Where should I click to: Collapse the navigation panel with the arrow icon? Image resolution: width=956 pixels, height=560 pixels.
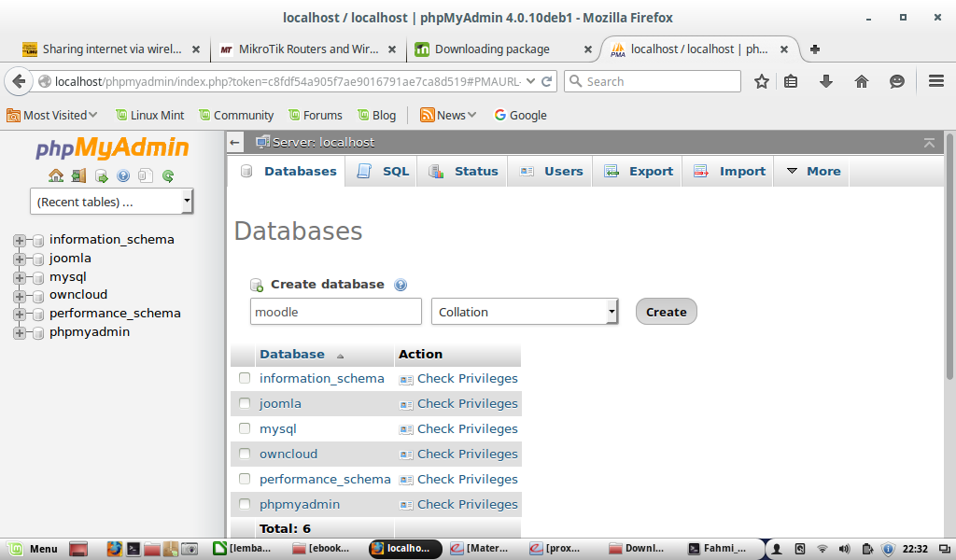(234, 142)
